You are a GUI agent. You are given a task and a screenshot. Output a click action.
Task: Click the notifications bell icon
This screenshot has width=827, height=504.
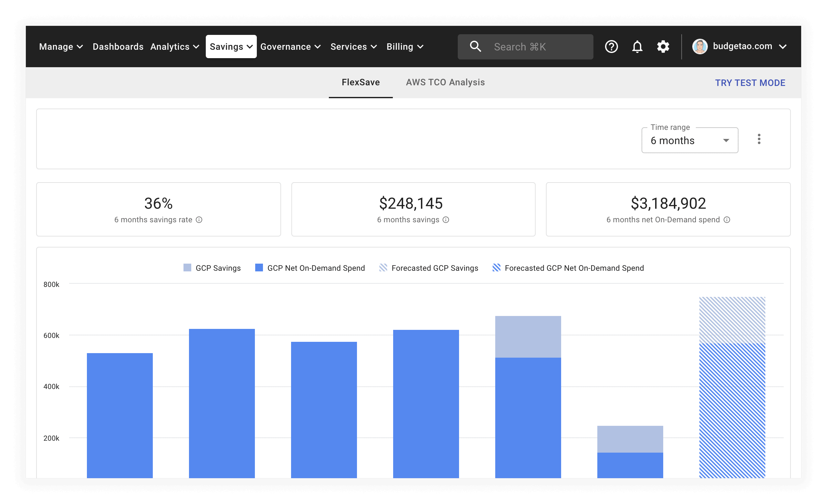[637, 47]
